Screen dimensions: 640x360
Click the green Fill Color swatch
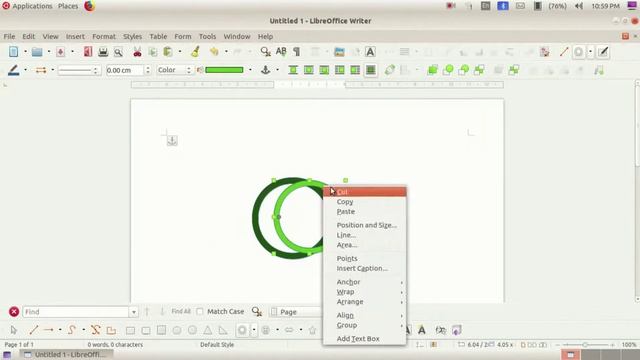coord(224,70)
